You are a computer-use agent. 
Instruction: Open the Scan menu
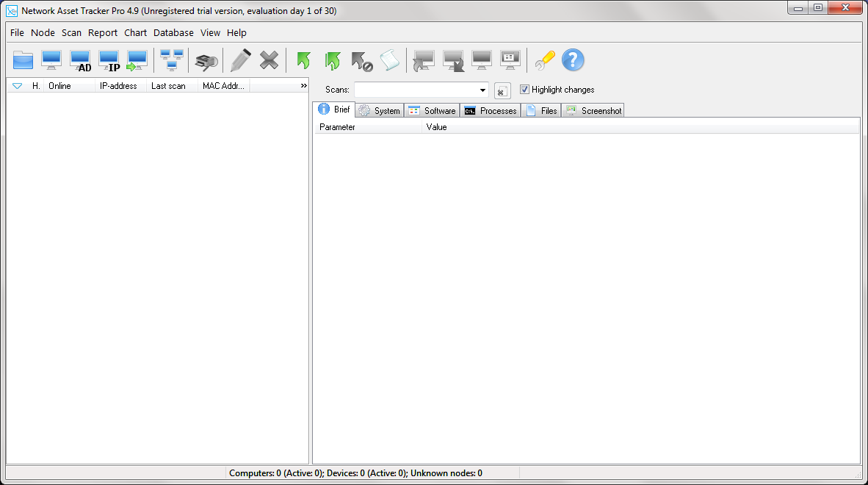71,32
